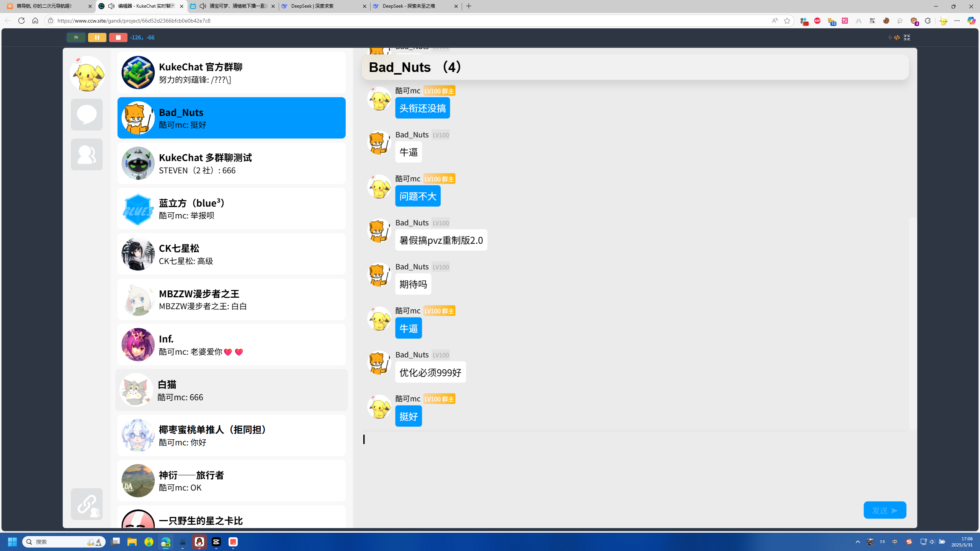The height and width of the screenshot is (551, 980).
Task: Open the chat messages sidebar icon
Action: pos(87,114)
